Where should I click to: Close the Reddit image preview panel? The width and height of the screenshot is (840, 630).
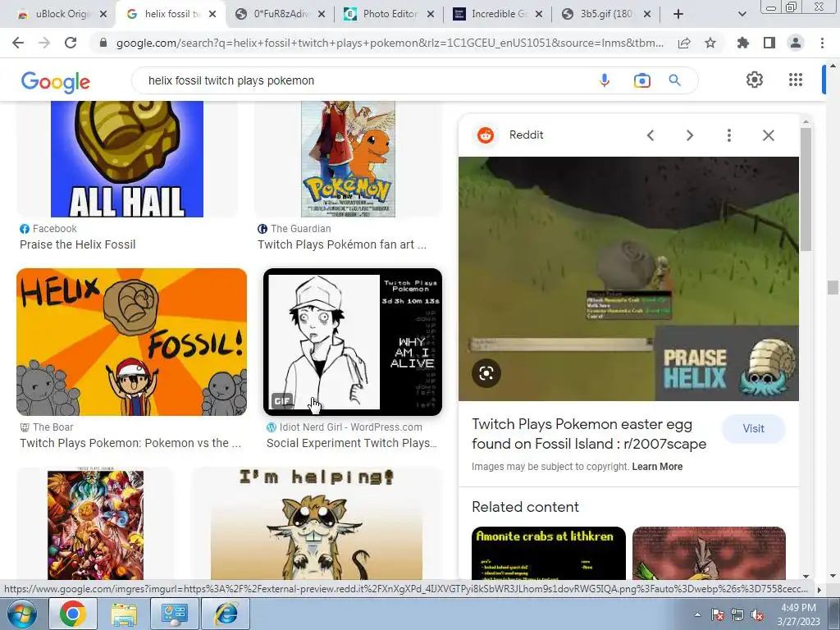click(x=768, y=135)
